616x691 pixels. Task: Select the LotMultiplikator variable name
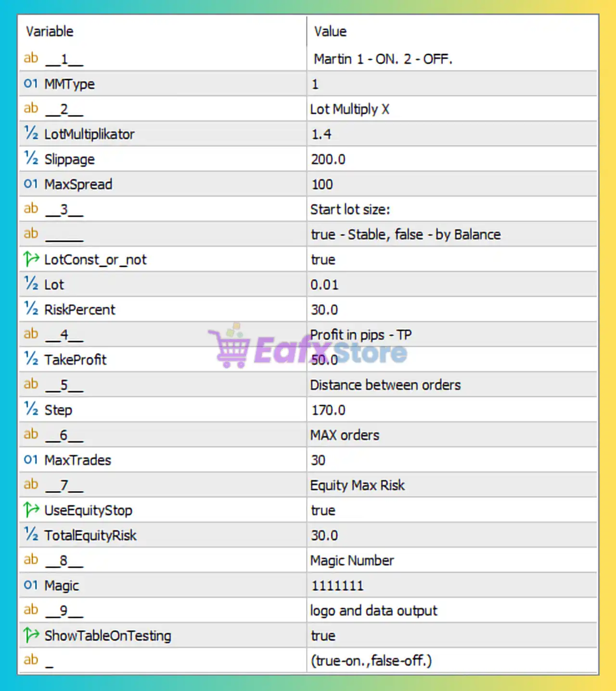click(x=90, y=134)
